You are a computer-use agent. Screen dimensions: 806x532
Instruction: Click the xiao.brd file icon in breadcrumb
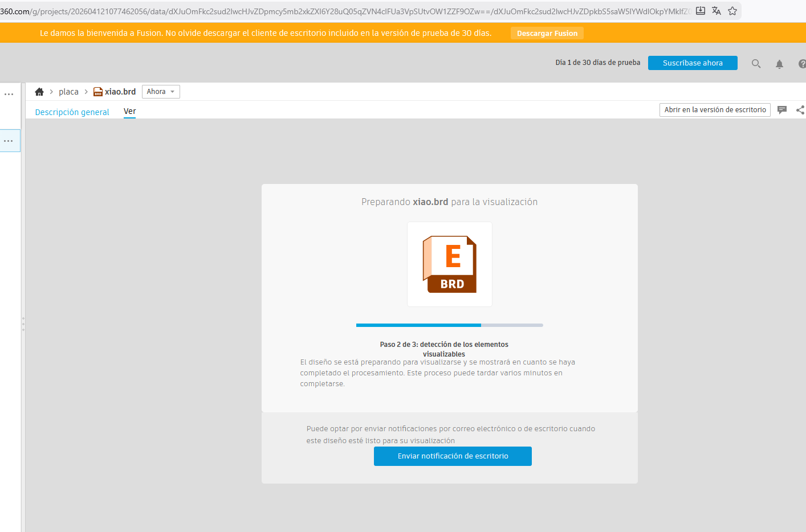98,92
